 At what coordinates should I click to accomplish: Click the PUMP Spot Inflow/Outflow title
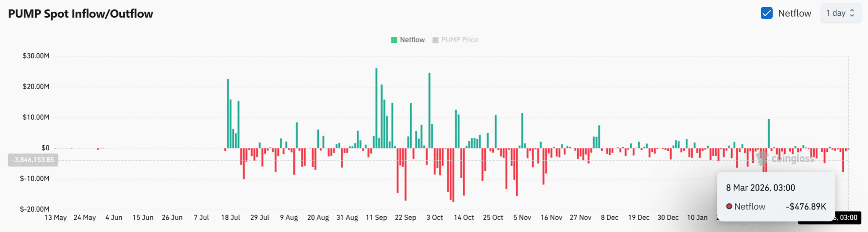point(81,14)
